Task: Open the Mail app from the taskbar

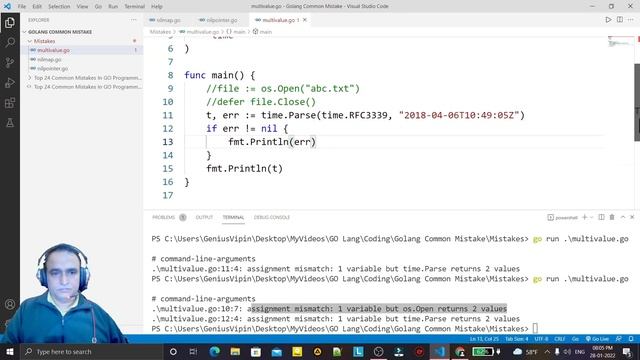Action: click(x=276, y=351)
